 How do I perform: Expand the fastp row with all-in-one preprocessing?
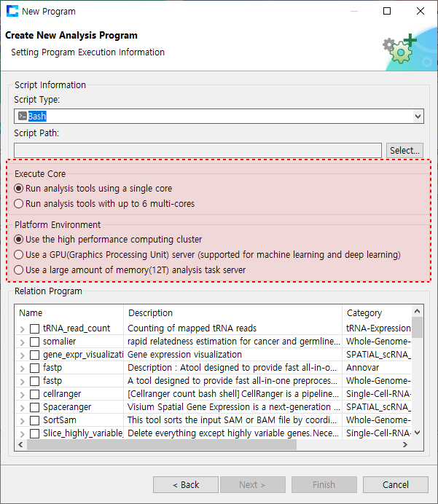click(x=22, y=382)
